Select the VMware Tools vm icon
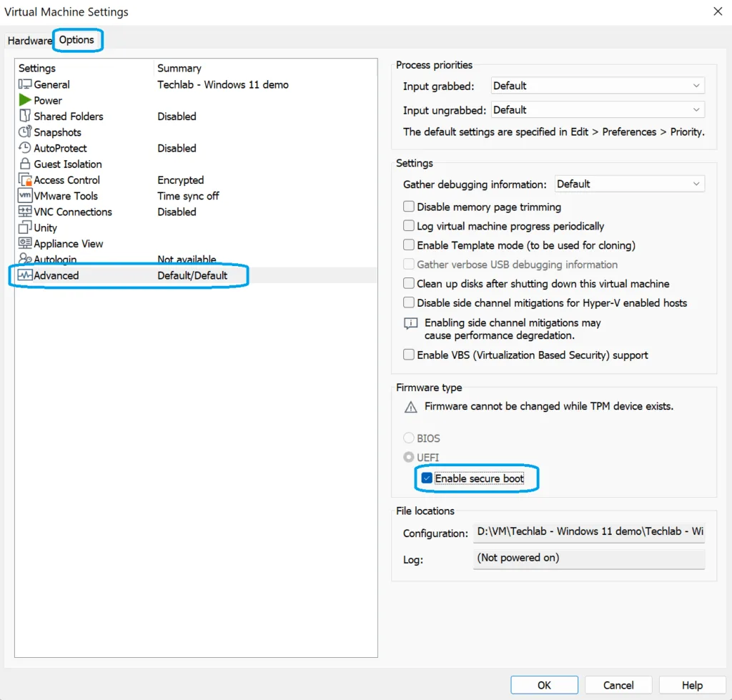732x700 pixels. pyautogui.click(x=25, y=196)
